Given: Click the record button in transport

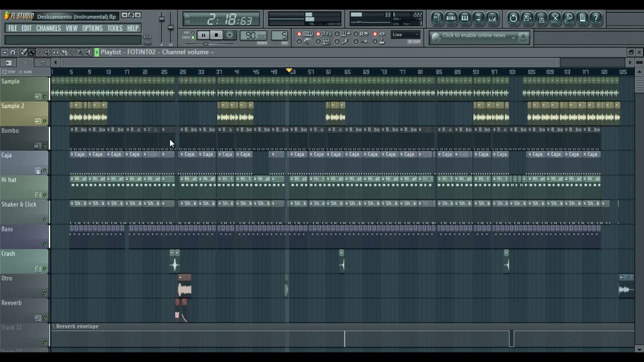Looking at the screenshot, I should point(229,35).
